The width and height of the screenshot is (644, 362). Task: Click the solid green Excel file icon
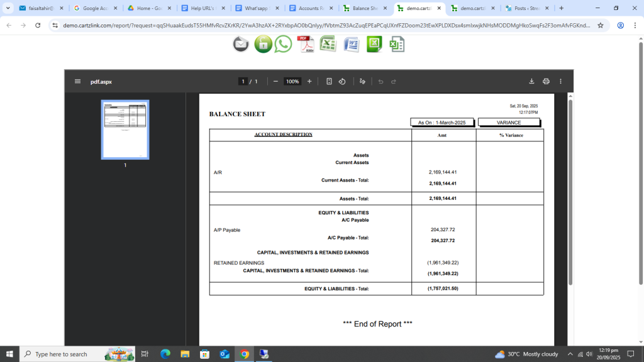click(x=374, y=44)
